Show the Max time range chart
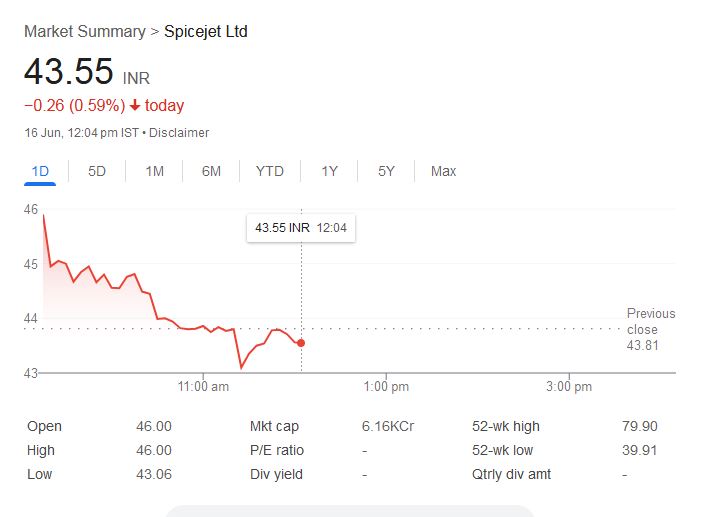711x517 pixels. [443, 171]
